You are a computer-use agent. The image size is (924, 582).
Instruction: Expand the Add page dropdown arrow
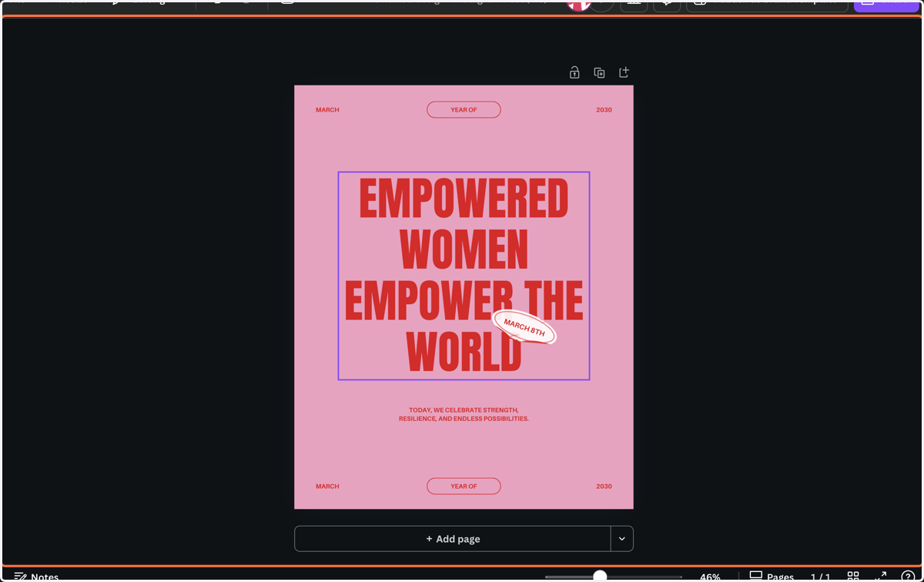[x=622, y=539]
